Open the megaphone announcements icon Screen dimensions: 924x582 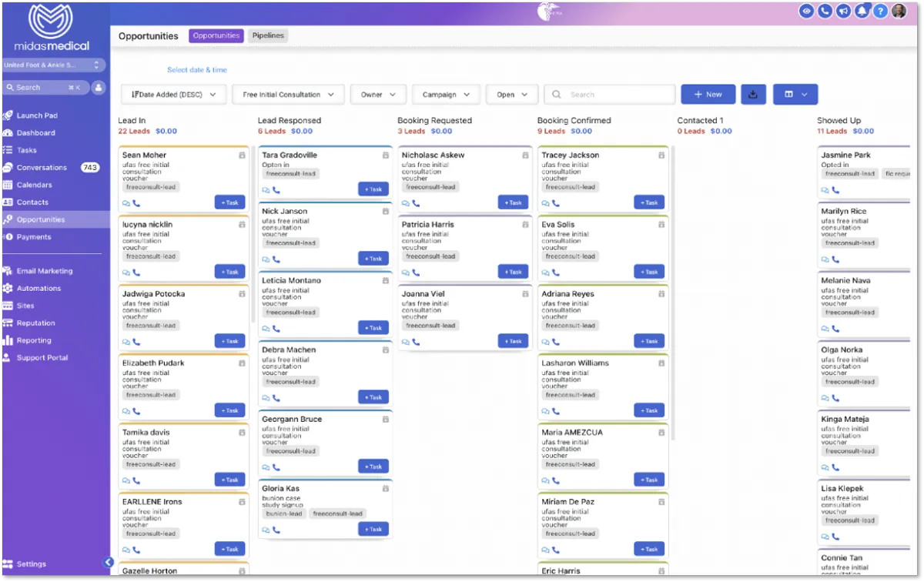point(844,12)
